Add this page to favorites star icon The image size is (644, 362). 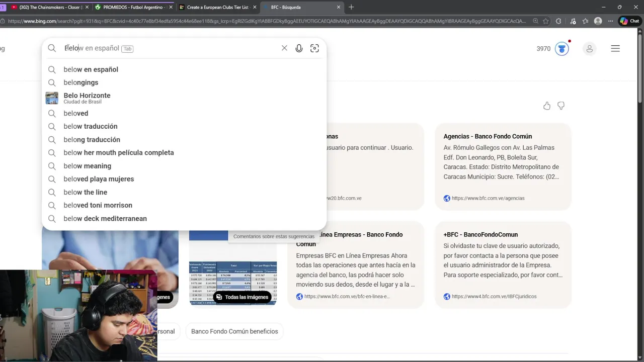546,21
